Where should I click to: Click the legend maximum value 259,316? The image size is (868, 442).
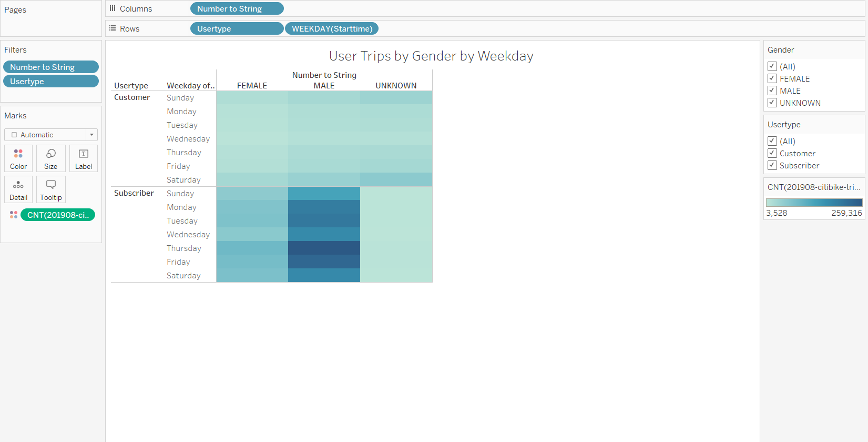846,213
